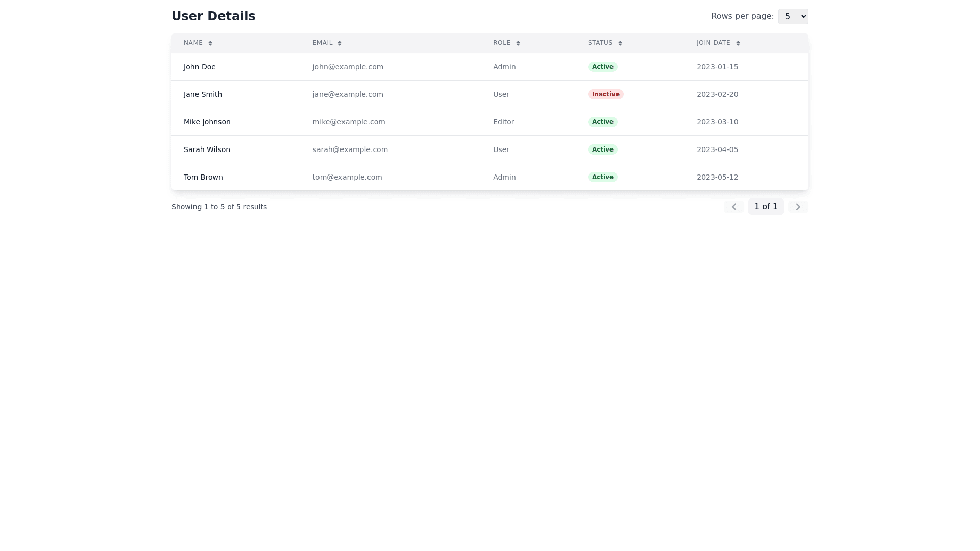Open the Rows per page dropdown
980x551 pixels.
pyautogui.click(x=793, y=16)
